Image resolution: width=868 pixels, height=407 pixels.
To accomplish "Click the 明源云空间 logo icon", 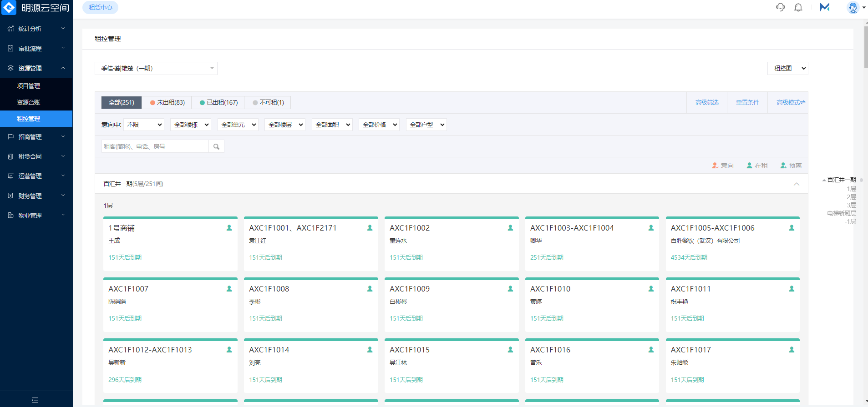I will (x=9, y=7).
